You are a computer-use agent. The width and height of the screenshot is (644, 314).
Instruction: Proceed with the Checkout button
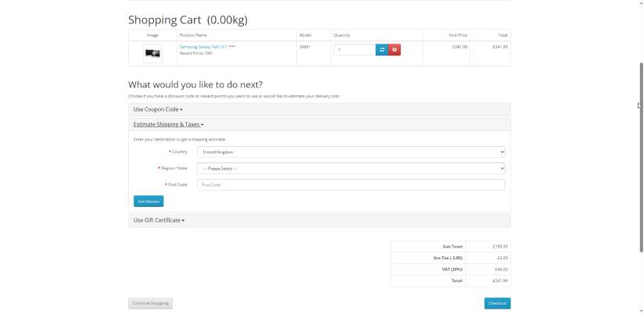pyautogui.click(x=497, y=303)
